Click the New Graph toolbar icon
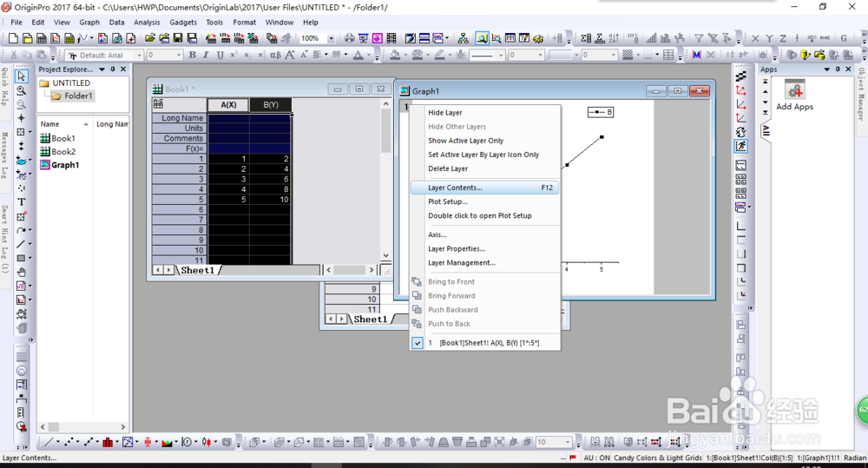 (x=56, y=38)
